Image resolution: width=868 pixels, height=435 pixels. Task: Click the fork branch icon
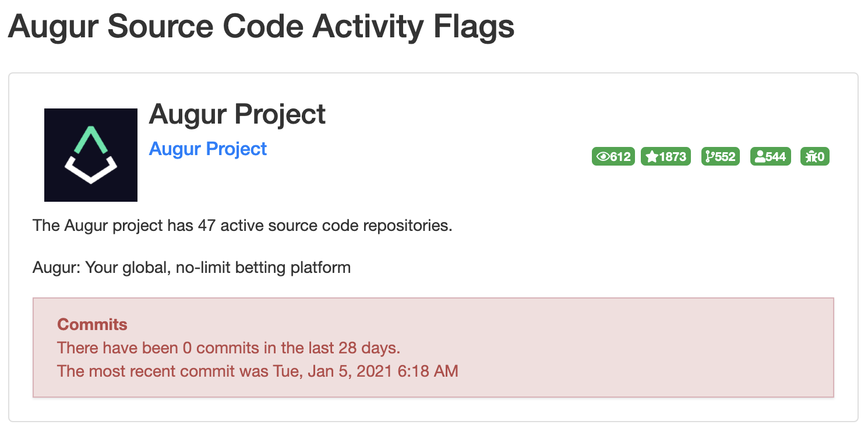point(710,157)
